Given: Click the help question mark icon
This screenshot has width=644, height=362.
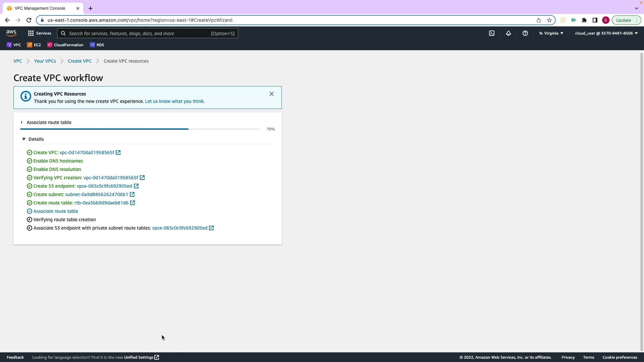Looking at the screenshot, I should [525, 33].
